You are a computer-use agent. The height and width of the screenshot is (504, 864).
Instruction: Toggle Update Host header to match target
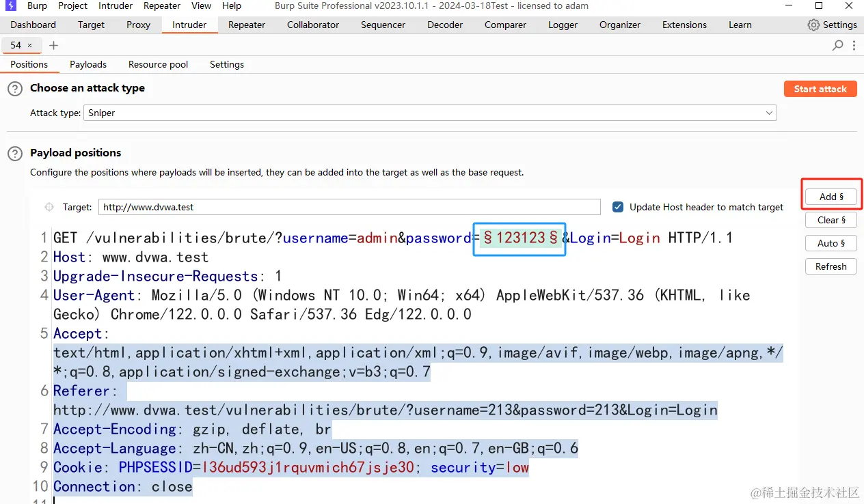[618, 207]
